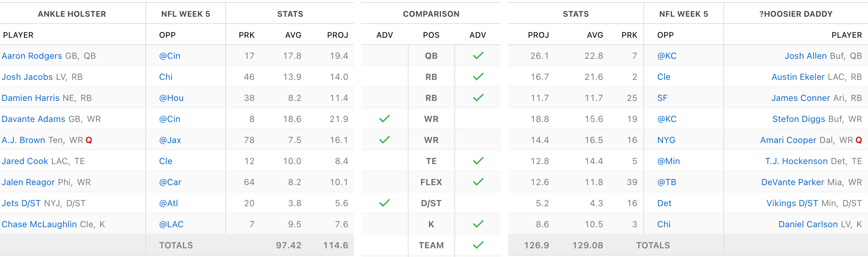868x257 pixels.
Task: Click Amari Cooper's red Q injury icon
Action: point(859,140)
